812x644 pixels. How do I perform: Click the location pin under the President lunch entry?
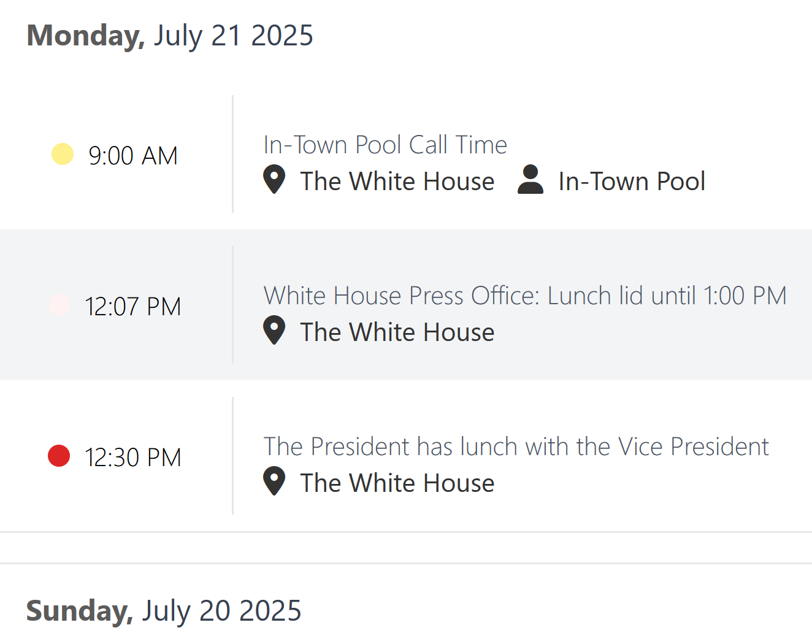(x=274, y=481)
